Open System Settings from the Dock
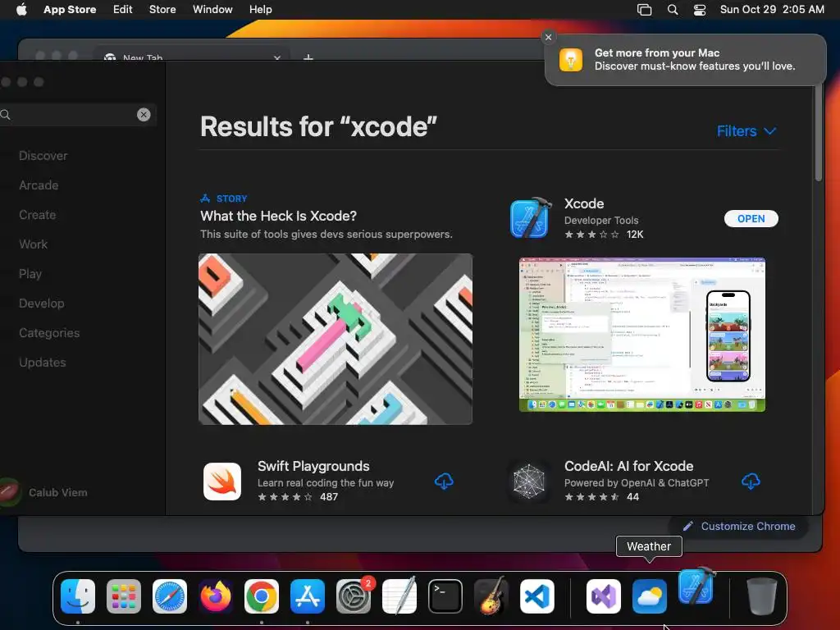Screen dimensions: 840x630 tap(354, 596)
